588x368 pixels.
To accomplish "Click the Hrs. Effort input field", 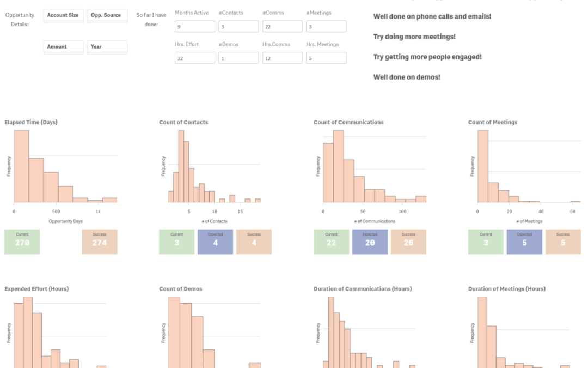I will [x=194, y=58].
